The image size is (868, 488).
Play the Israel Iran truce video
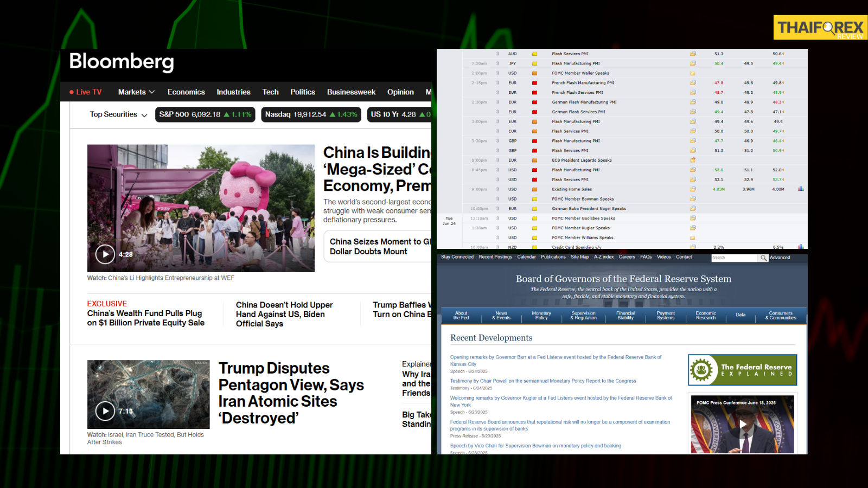[105, 411]
